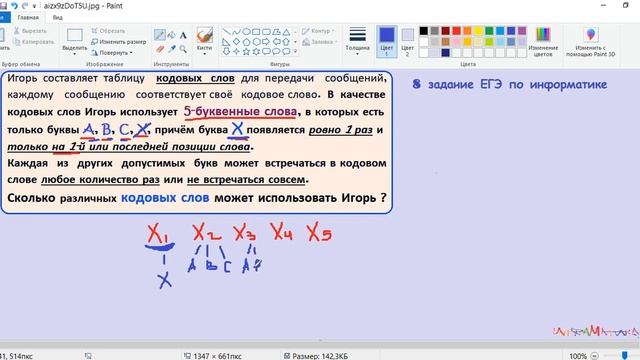Show the next row of the shapes gallery
Screen dimensions: 640x360
(295, 42)
